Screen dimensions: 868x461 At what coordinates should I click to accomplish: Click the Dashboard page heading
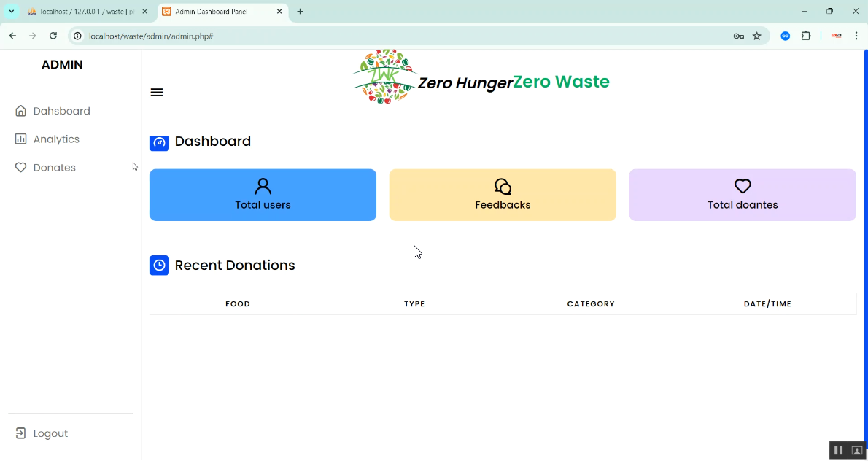click(212, 141)
